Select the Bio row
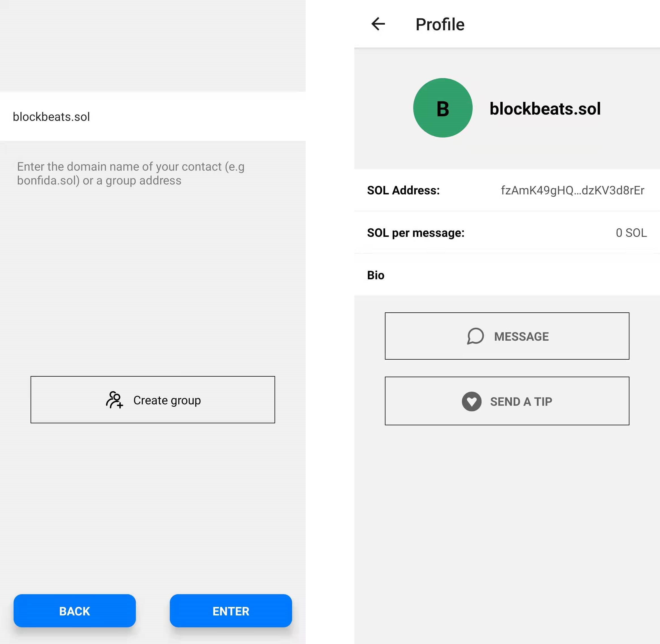 click(507, 275)
